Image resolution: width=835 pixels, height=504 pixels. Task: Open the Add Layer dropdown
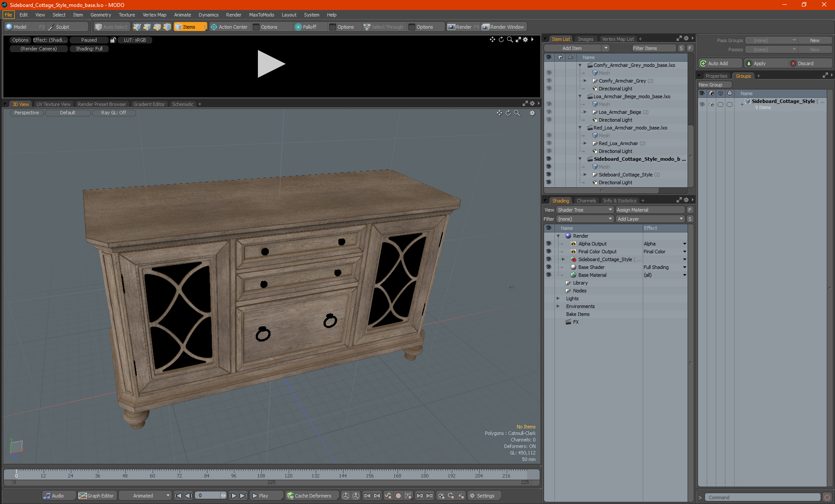tap(650, 219)
